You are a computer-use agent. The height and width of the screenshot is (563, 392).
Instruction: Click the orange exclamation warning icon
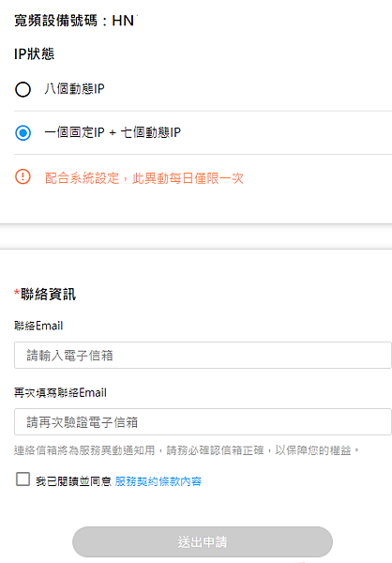click(23, 177)
